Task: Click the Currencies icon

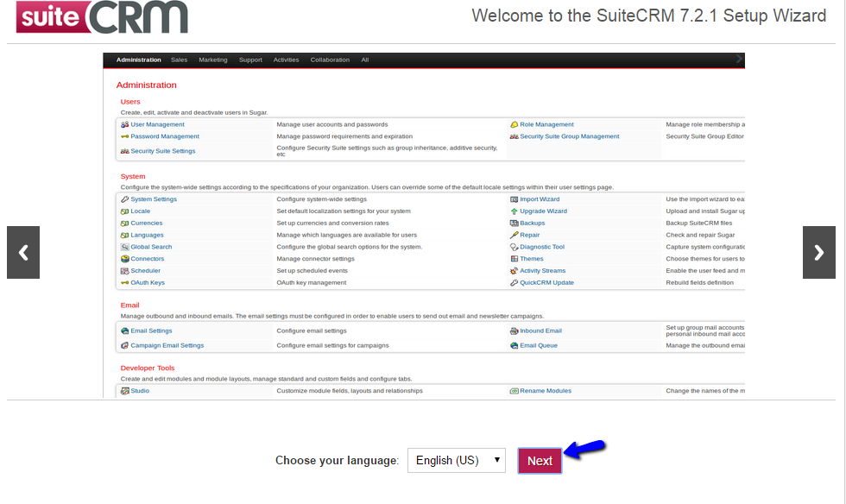Action: (124, 223)
